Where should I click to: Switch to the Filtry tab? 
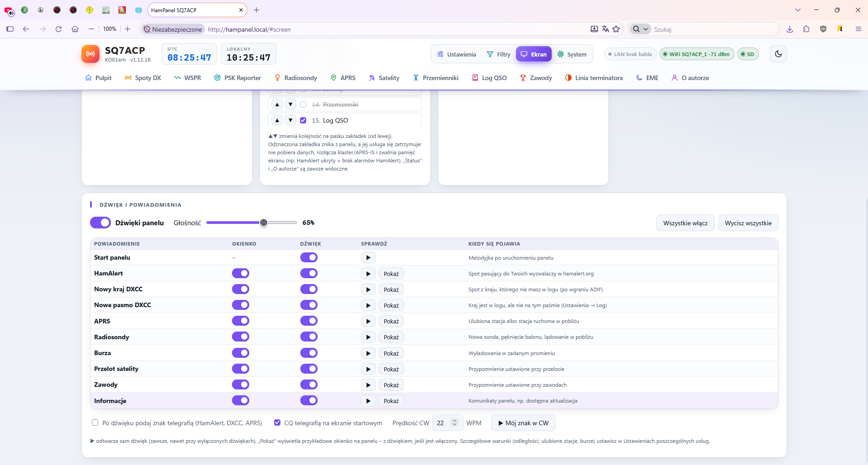[498, 54]
